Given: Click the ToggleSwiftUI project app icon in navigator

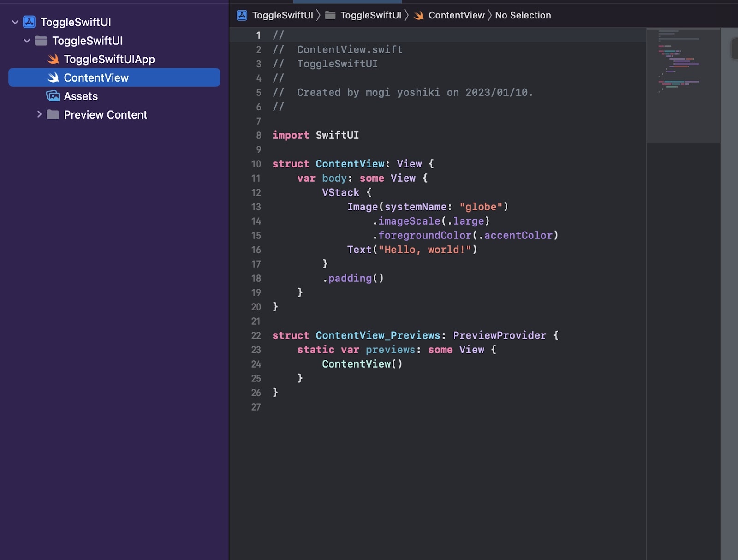Looking at the screenshot, I should pos(30,22).
